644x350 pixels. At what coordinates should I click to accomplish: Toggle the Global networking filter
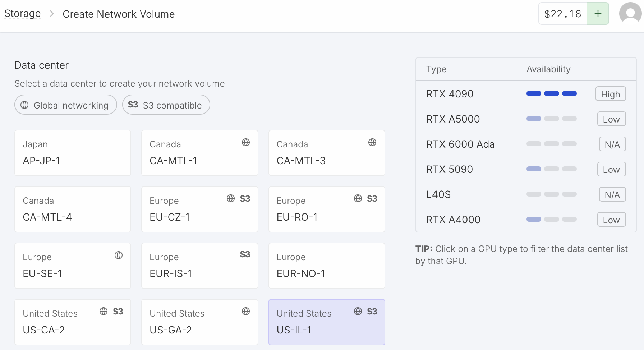tap(66, 105)
